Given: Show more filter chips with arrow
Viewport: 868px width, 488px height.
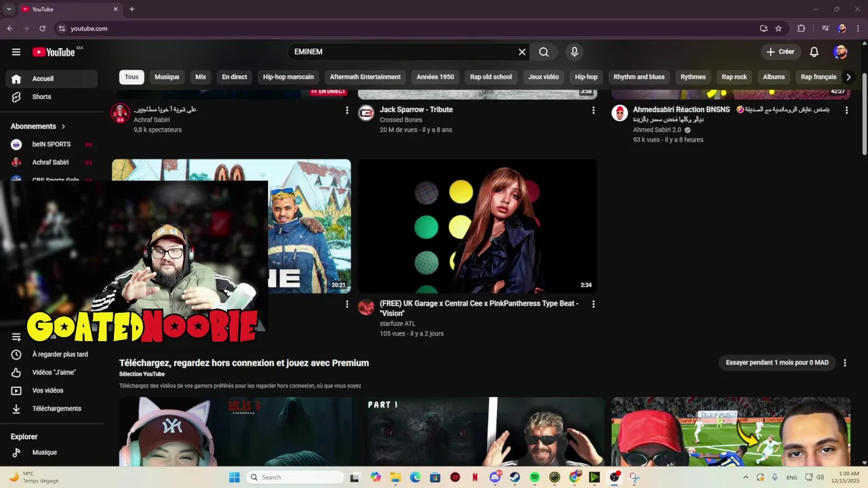Looking at the screenshot, I should point(848,77).
